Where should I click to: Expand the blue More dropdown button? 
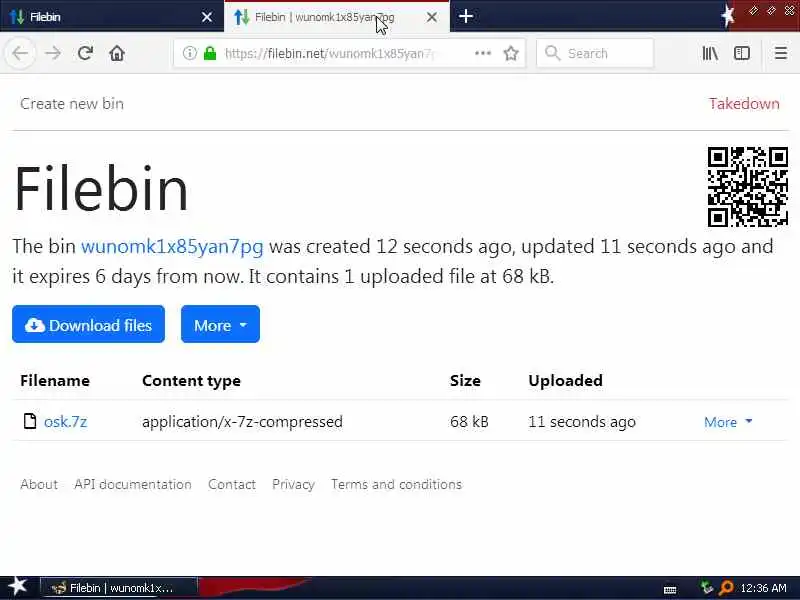(220, 324)
